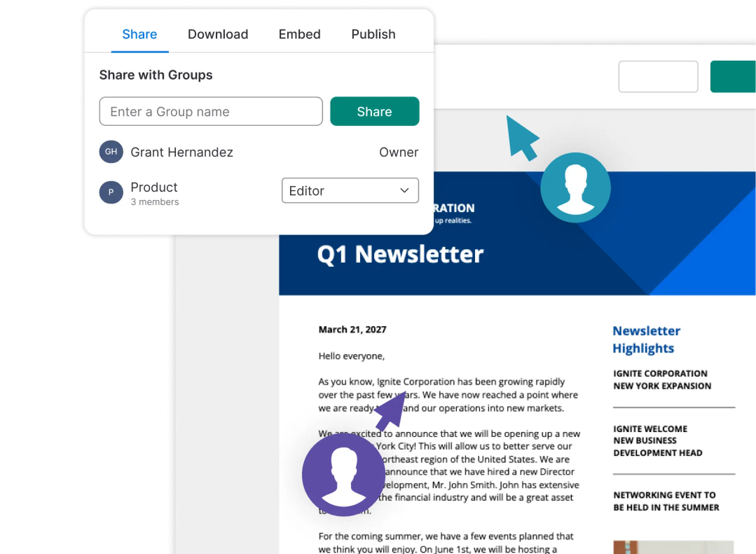Click the Owner label icon next to Grant Hernandez
Viewport: 756px width, 554px height.
(398, 152)
